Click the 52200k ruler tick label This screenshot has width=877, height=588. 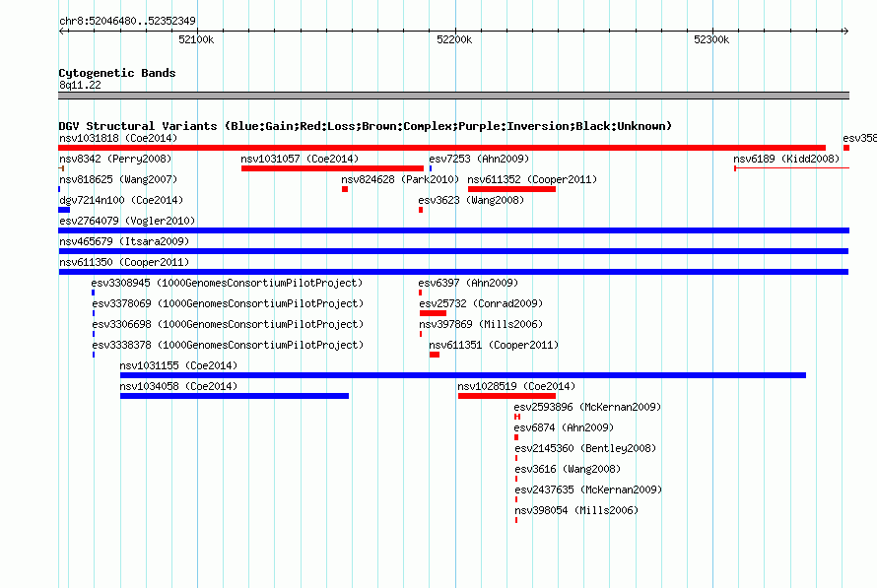tap(454, 39)
